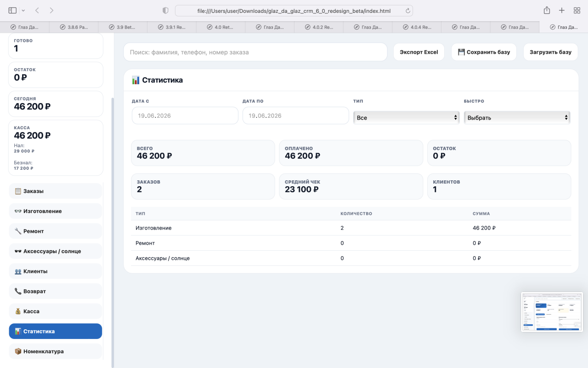The height and width of the screenshot is (368, 588).
Task: Switch to the '3.9 Bet...' browser tab
Action: click(x=123, y=27)
